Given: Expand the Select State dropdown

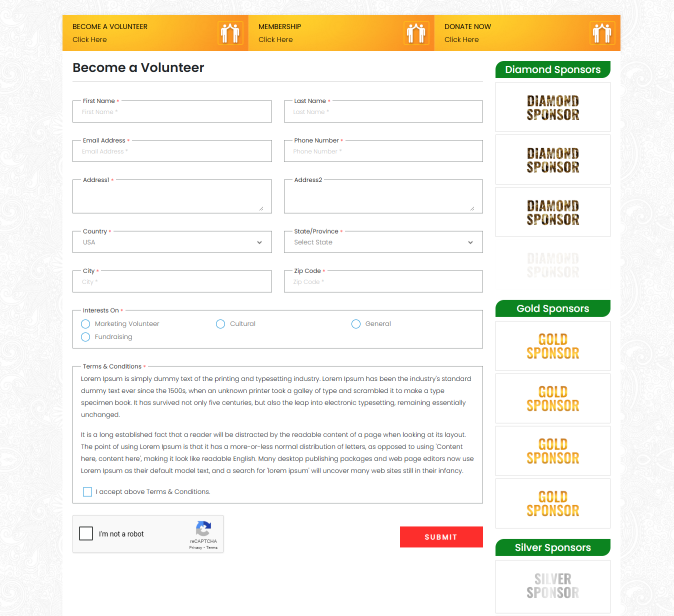Looking at the screenshot, I should (x=383, y=242).
